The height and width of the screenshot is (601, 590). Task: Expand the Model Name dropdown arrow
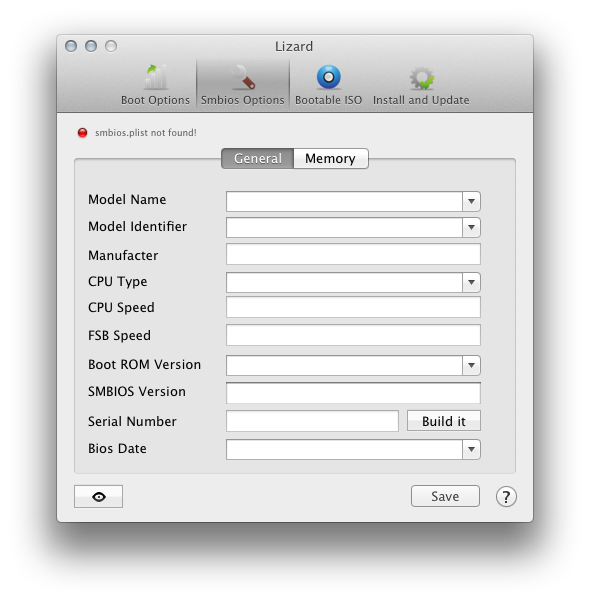coord(471,201)
